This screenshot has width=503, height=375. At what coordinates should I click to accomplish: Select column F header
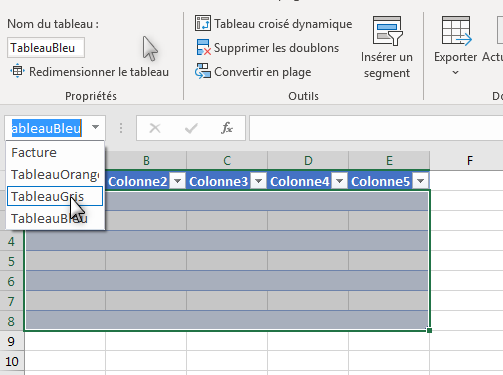click(470, 161)
